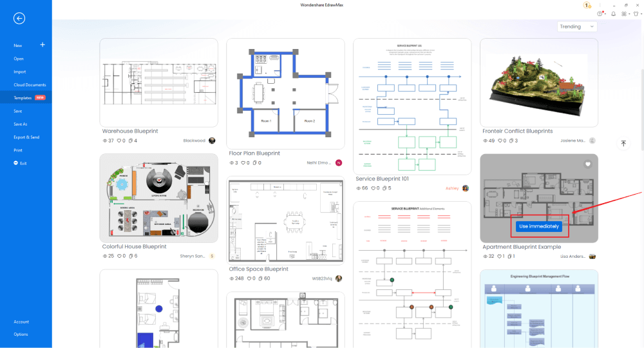Click the heart icon under Warehouse Blueprint

point(119,140)
